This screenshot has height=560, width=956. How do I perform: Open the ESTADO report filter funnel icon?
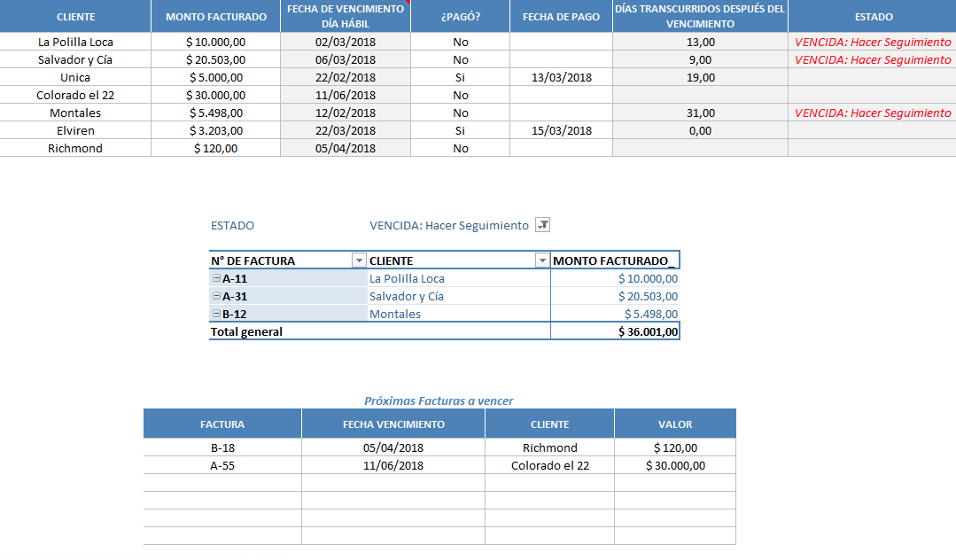(544, 225)
